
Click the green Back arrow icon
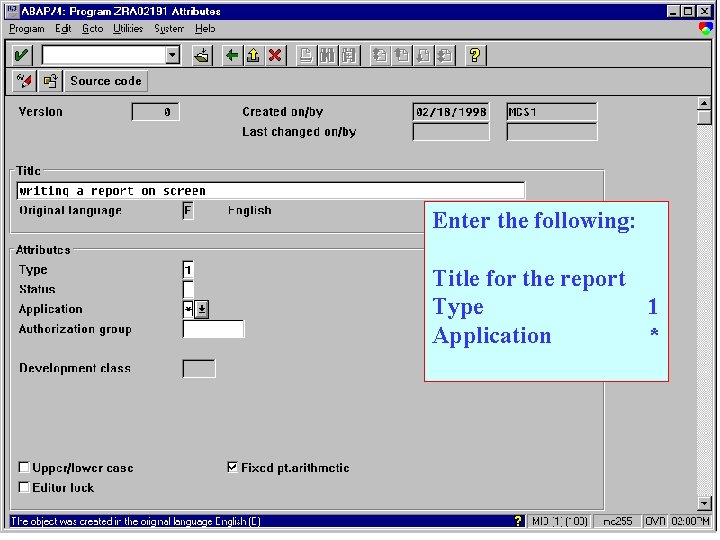[232, 56]
